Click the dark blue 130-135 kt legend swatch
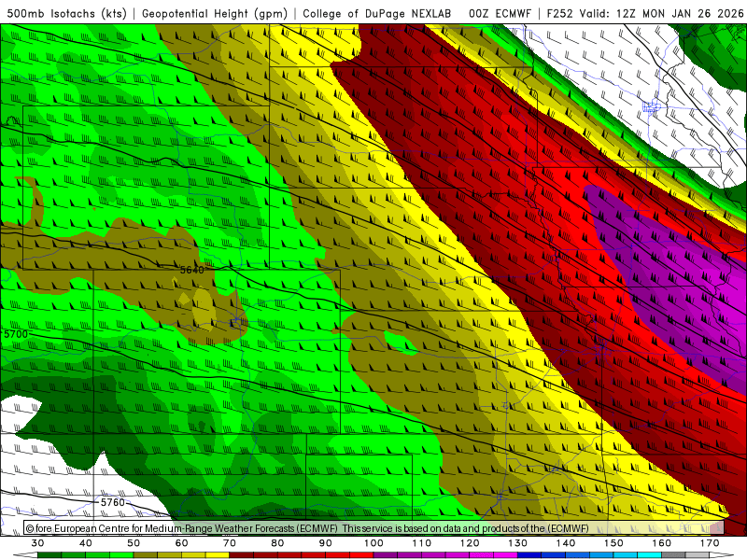Image resolution: width=747 pixels, height=560 pixels. (529, 555)
